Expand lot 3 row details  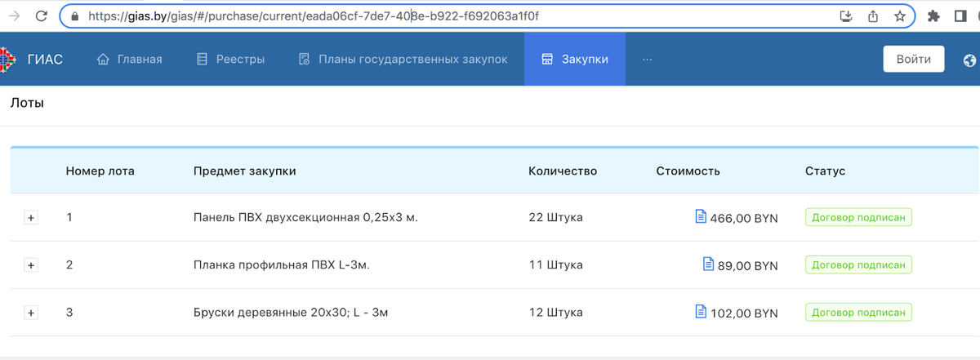(32, 313)
